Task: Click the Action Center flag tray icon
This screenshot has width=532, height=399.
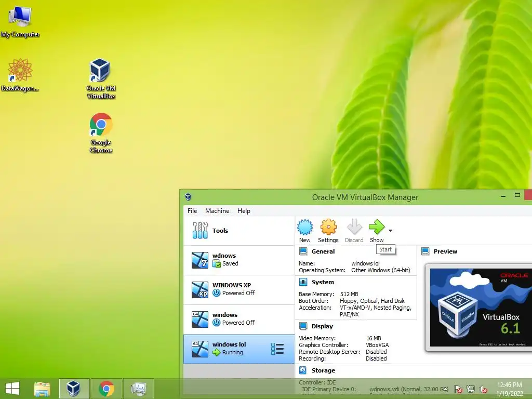Action: pos(458,389)
